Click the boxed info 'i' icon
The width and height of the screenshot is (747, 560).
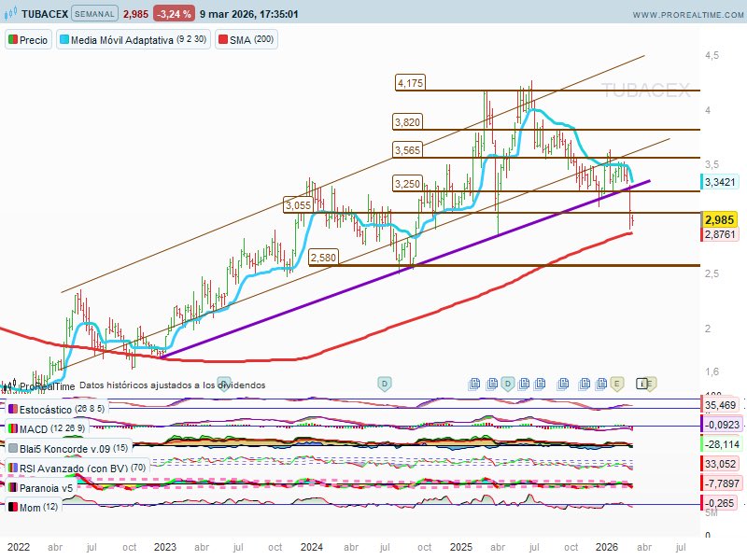click(642, 384)
